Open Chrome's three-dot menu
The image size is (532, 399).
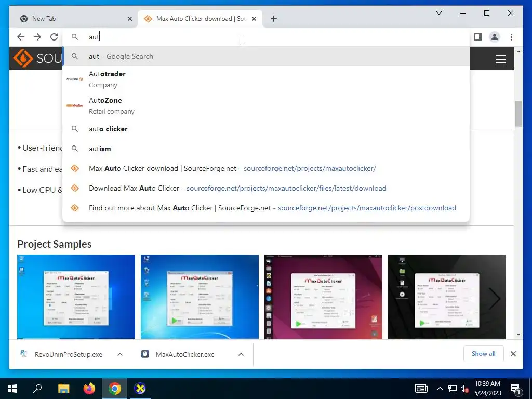(x=511, y=37)
